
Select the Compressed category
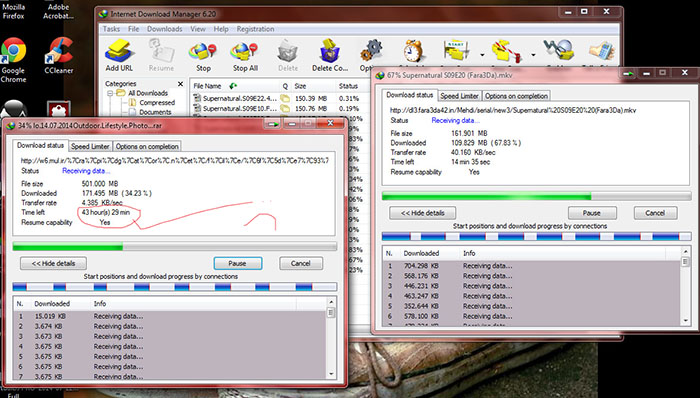157,103
